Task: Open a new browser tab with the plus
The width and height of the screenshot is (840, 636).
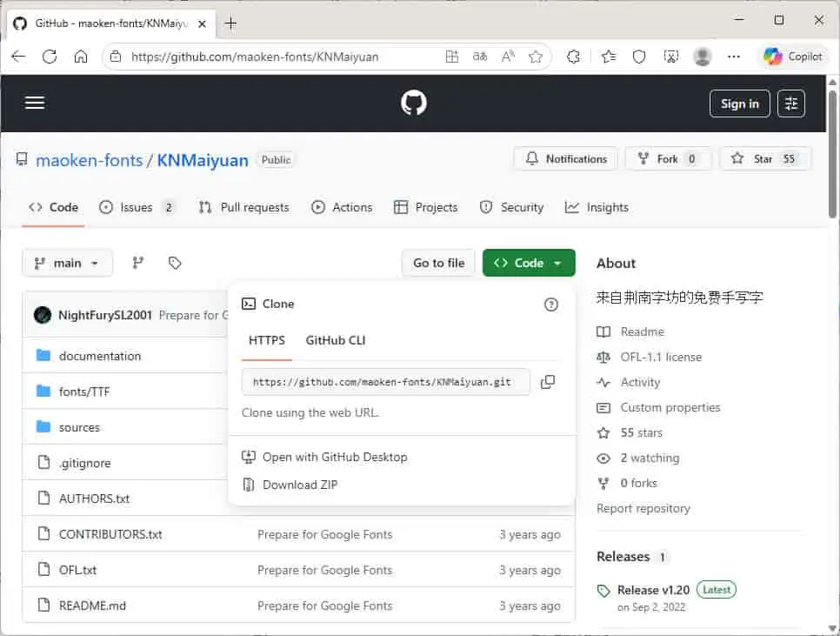Action: 230,23
